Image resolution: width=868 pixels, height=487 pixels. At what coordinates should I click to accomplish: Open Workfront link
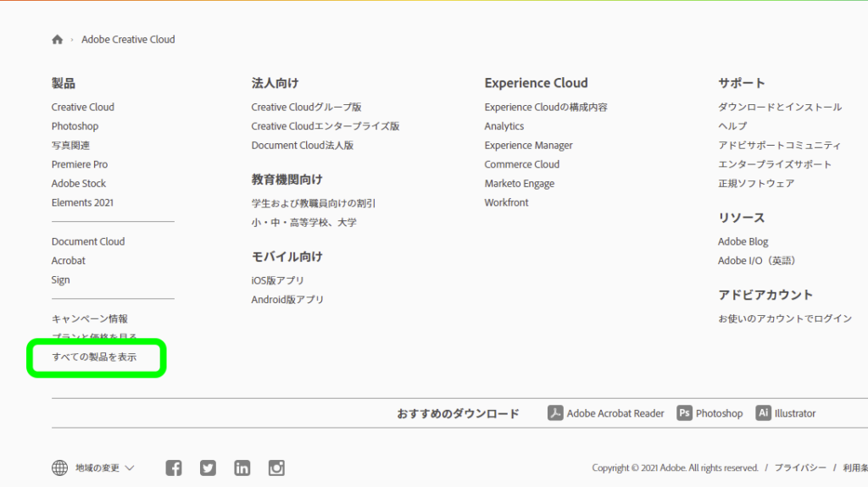click(x=506, y=202)
